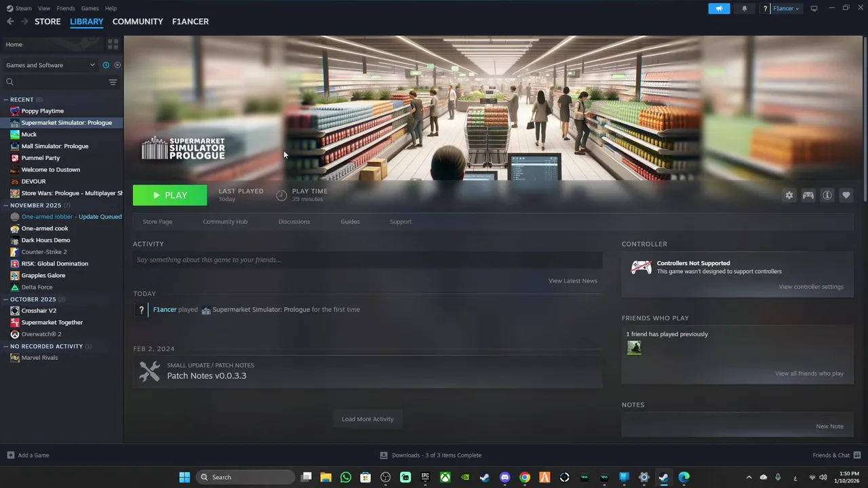Open the game's Store Page link

coord(157,222)
